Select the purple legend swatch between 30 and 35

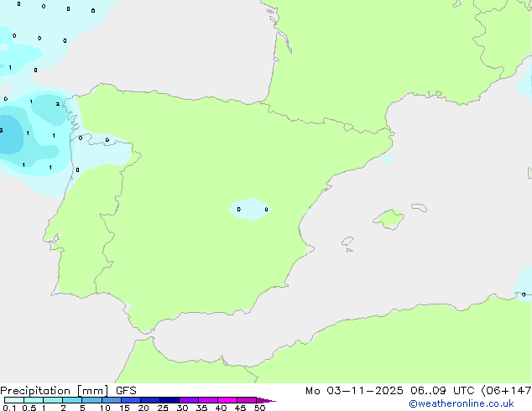189,400
